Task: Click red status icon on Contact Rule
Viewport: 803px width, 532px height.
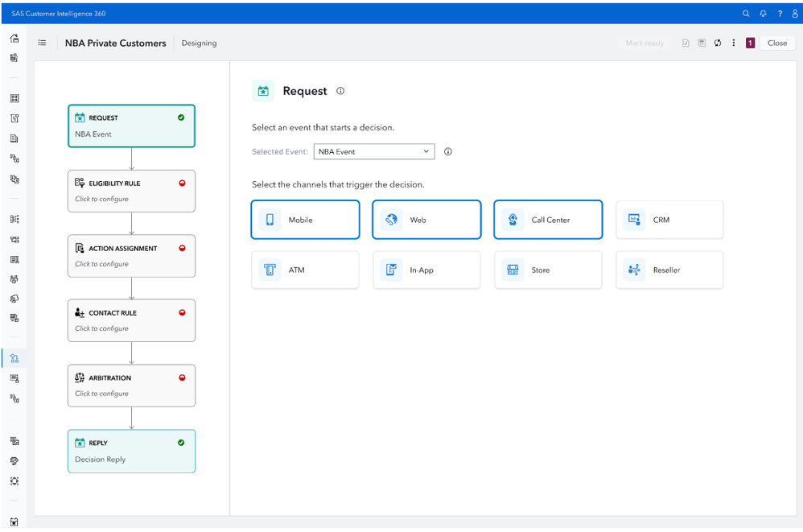Action: coord(183,312)
